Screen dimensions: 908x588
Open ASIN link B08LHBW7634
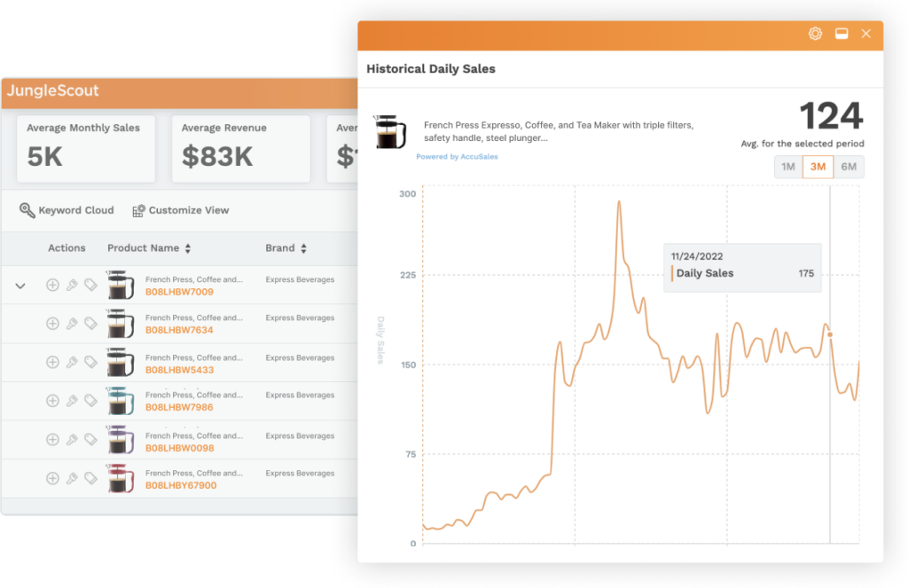(179, 330)
